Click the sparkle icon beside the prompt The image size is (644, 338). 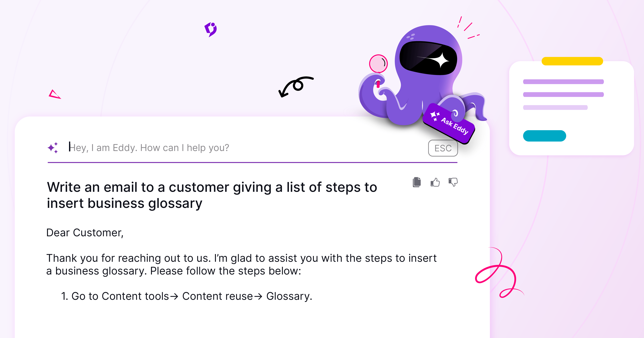point(53,148)
